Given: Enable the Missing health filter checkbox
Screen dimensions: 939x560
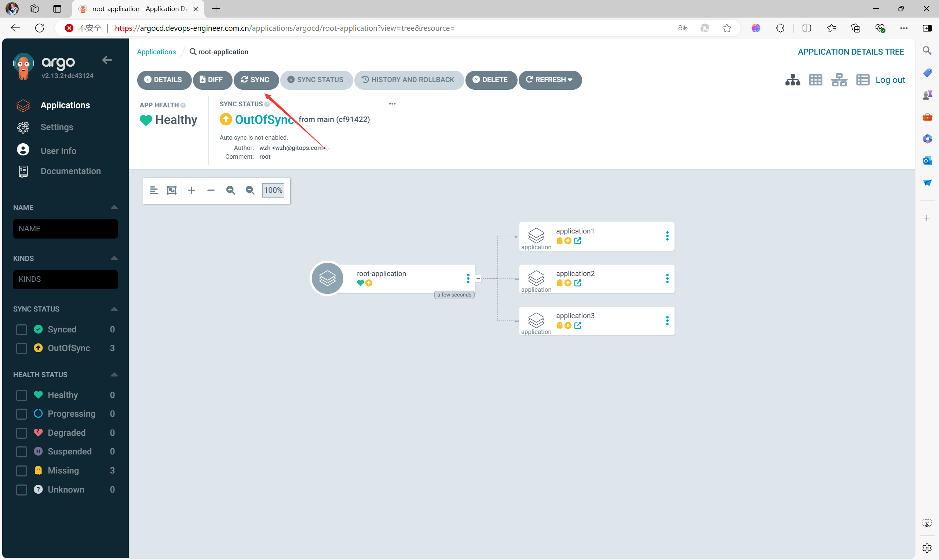Looking at the screenshot, I should click(22, 471).
